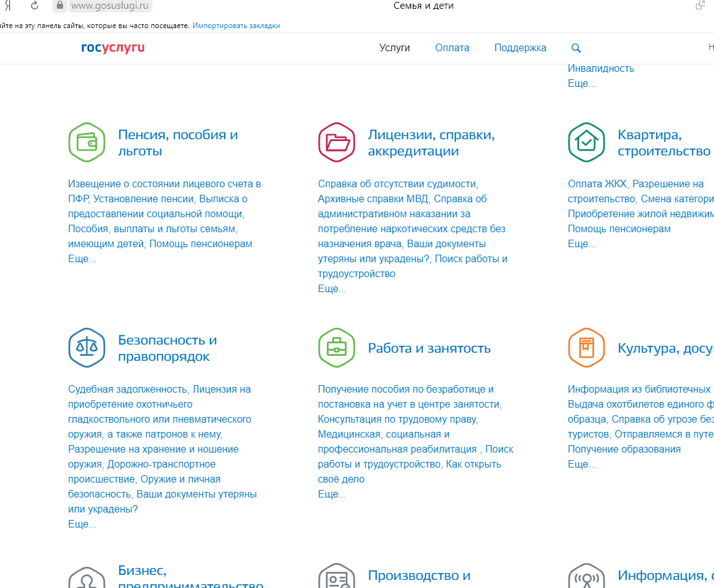Open the Производство и heading
This screenshot has height=588, width=714.
(419, 576)
